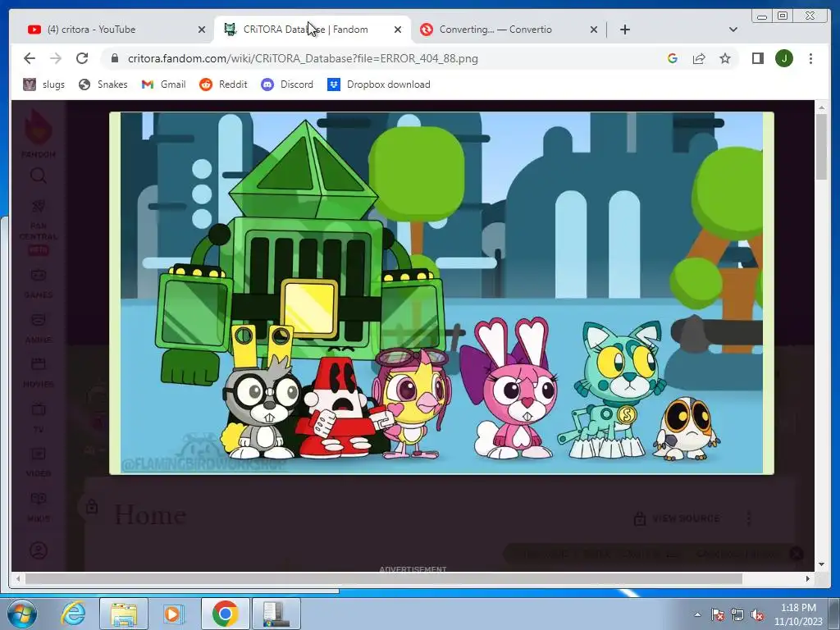Open a new tab

click(x=624, y=30)
